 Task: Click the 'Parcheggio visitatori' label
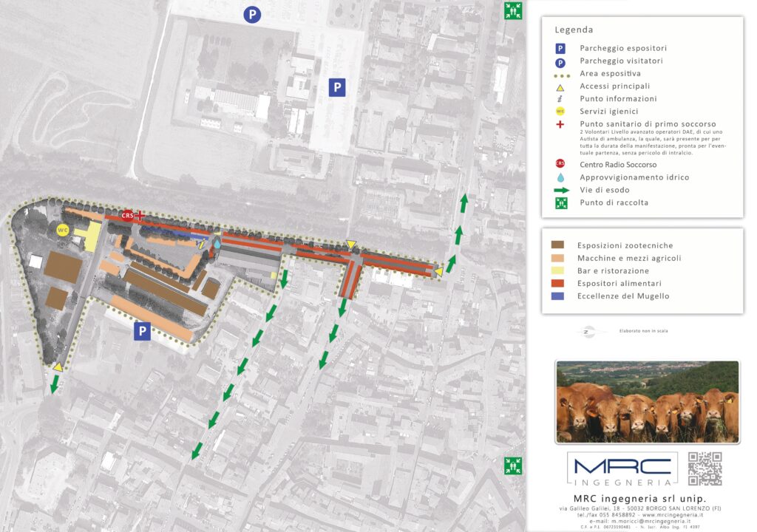point(621,61)
